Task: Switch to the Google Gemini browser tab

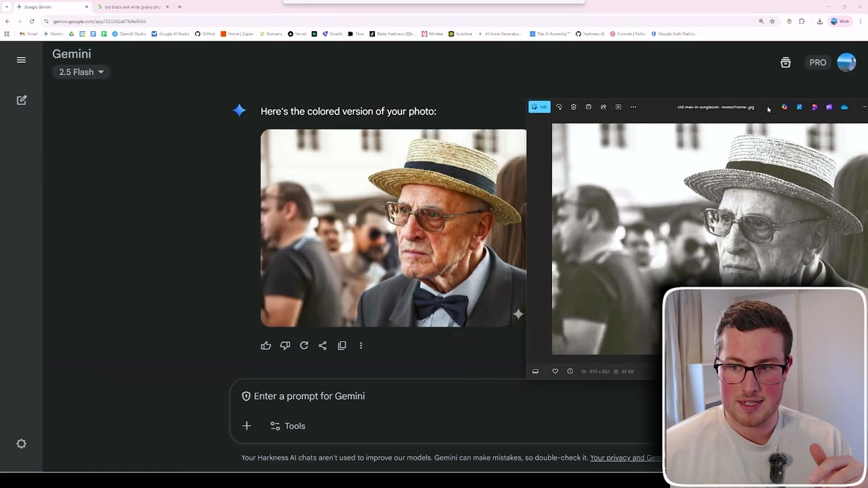Action: point(51,7)
